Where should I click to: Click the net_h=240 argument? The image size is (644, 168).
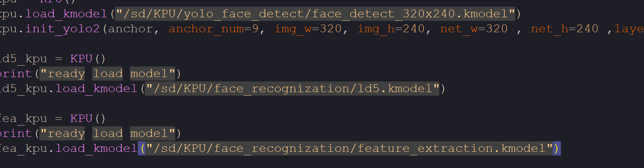coord(564,29)
